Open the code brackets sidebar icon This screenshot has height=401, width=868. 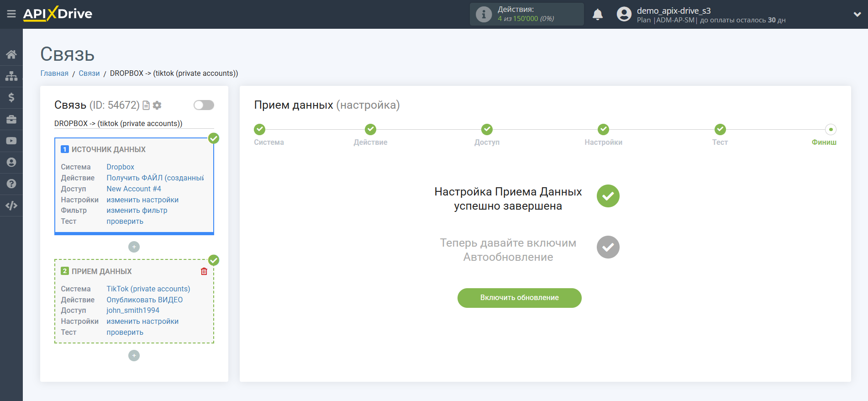coord(11,206)
